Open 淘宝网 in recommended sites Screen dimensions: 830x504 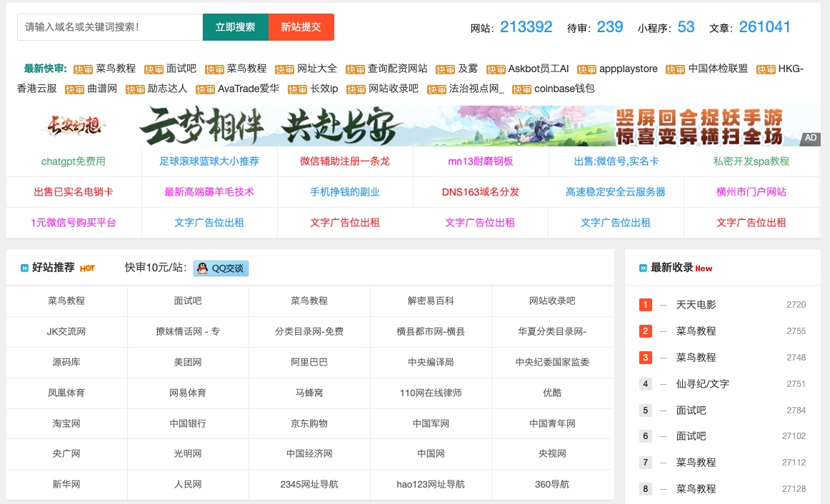pos(66,423)
